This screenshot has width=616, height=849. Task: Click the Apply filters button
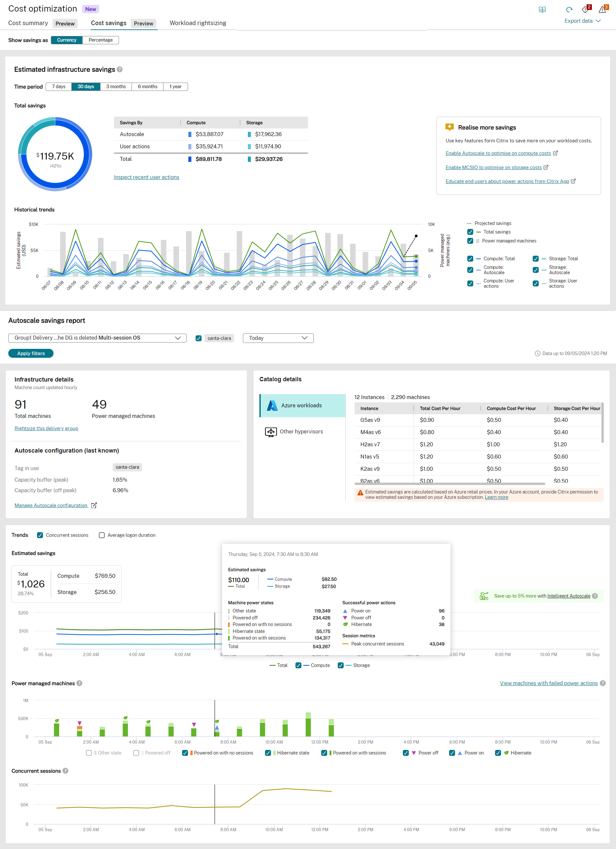click(31, 353)
